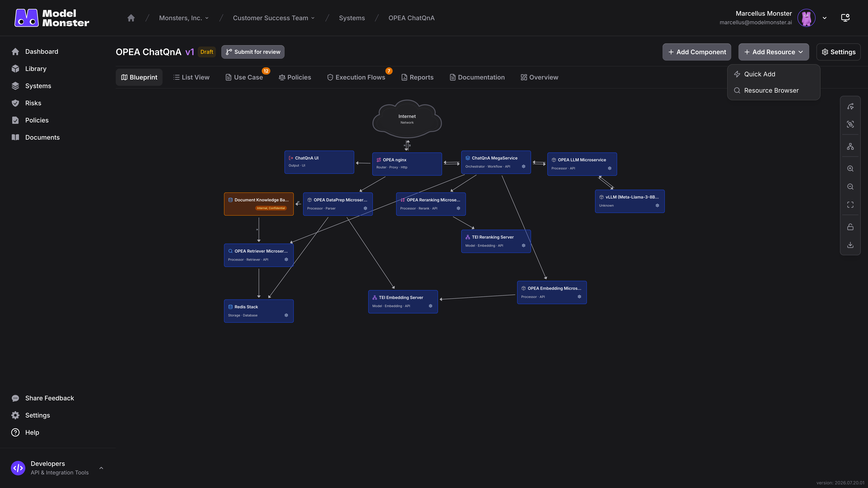
Task: Open Dashboard in the sidebar
Action: 42,52
